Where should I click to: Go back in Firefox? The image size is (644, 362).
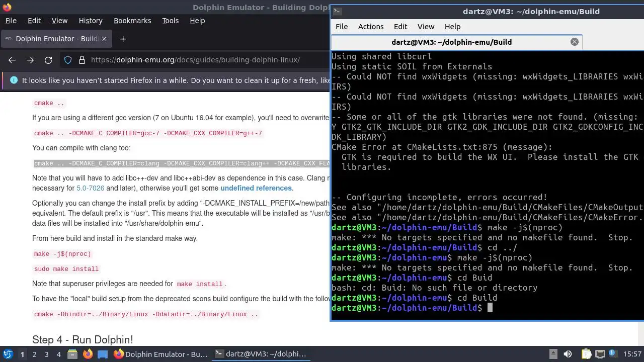pyautogui.click(x=12, y=60)
